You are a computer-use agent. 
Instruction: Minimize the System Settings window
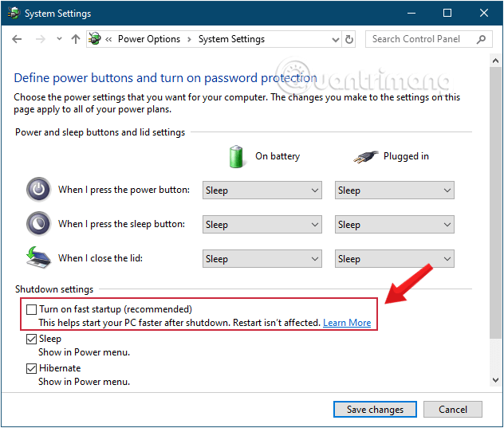(x=411, y=14)
